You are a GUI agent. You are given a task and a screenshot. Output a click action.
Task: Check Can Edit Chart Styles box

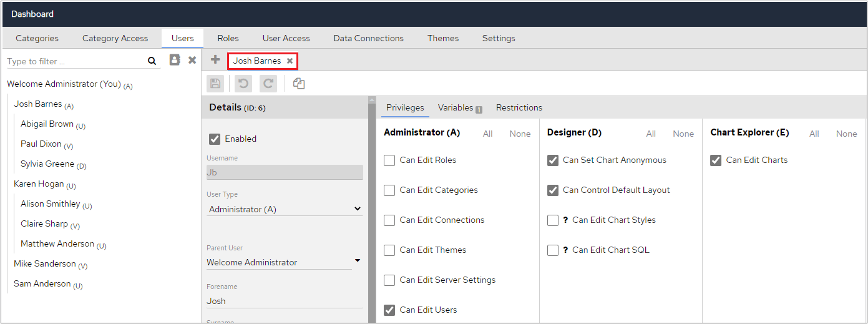point(553,220)
